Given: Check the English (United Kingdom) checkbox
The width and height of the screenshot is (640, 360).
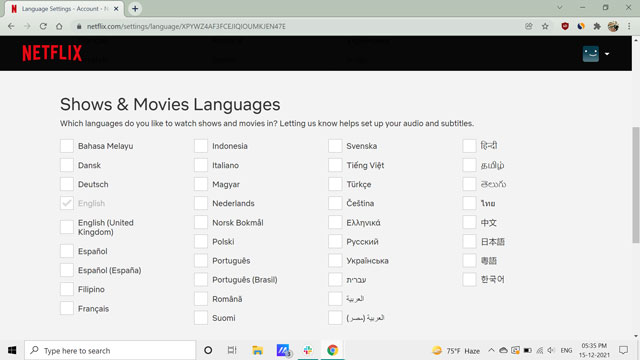Looking at the screenshot, I should pyautogui.click(x=67, y=227).
